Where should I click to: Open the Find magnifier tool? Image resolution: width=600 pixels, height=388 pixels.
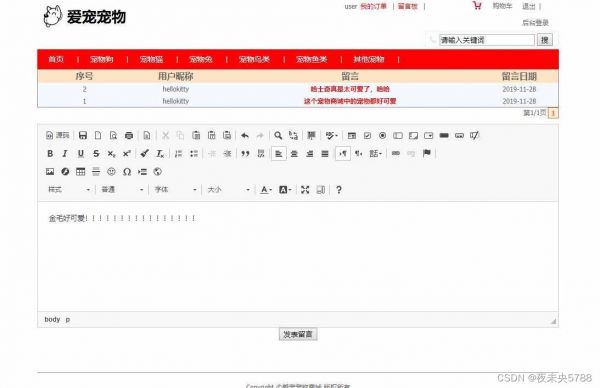[278, 135]
